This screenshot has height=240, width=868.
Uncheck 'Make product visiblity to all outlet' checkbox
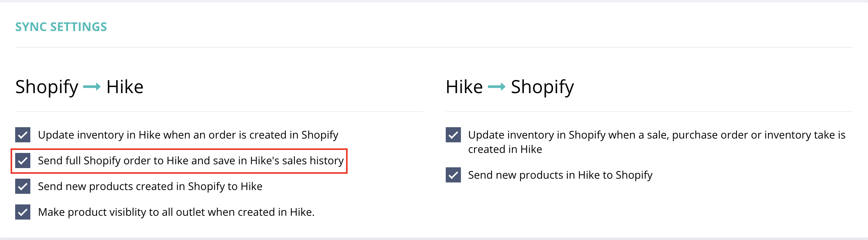[x=23, y=212]
